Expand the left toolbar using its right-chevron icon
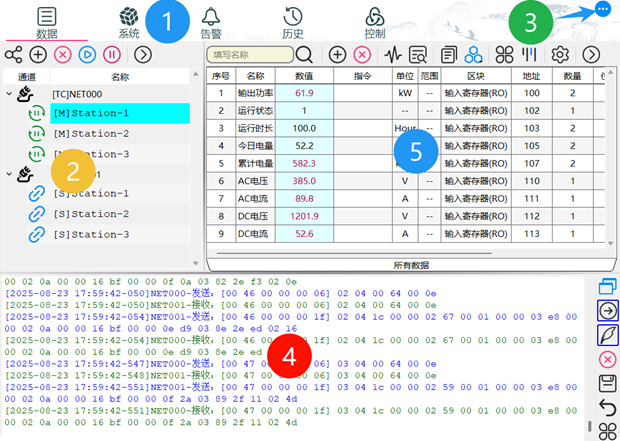 (143, 55)
